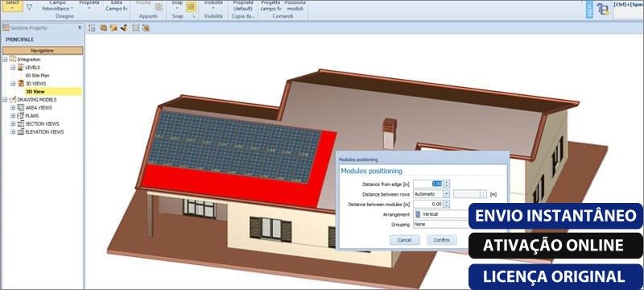Expand the ELEVATION VIEWS node
The image size is (644, 290).
pyautogui.click(x=13, y=132)
